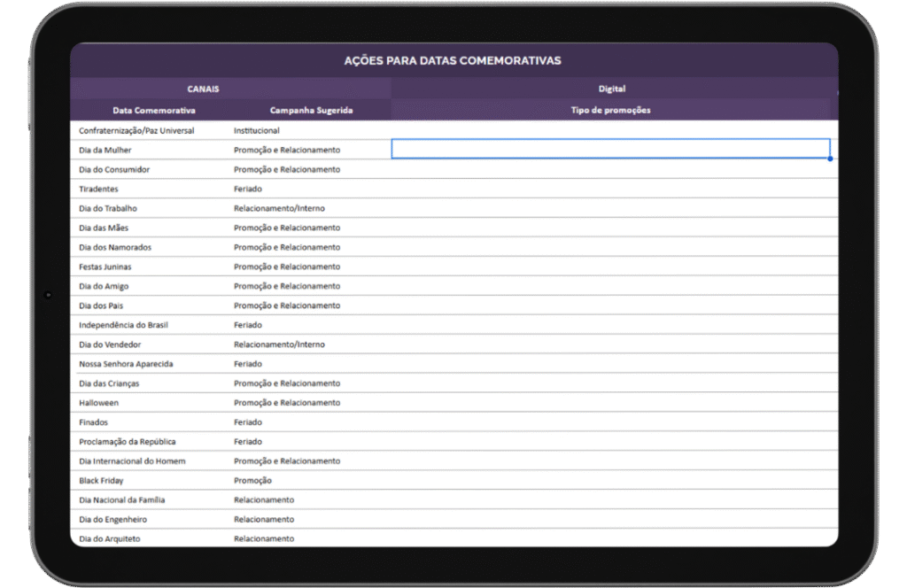907x588 pixels.
Task: Click 'Relacionamento/Interno' beside Dia do Trabalho
Action: coord(279,208)
